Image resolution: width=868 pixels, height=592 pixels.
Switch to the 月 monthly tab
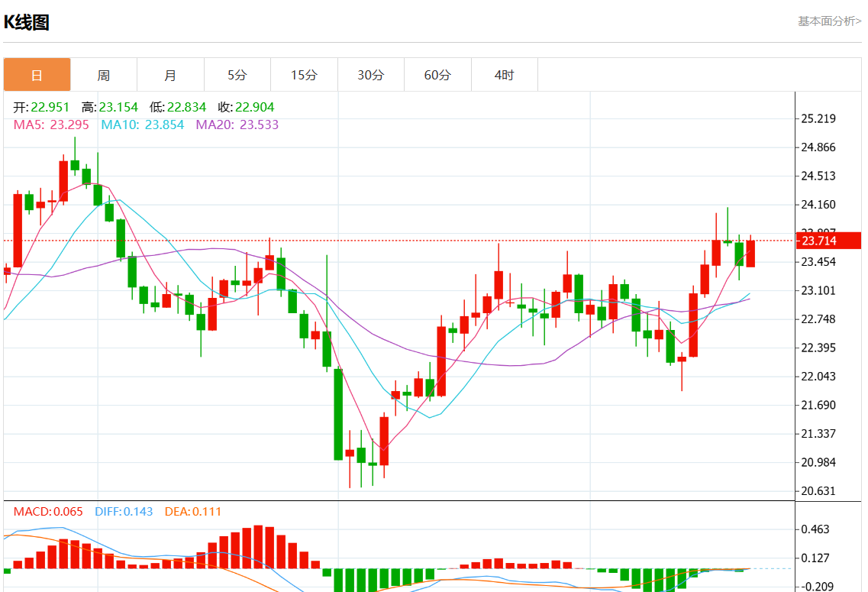click(x=170, y=75)
